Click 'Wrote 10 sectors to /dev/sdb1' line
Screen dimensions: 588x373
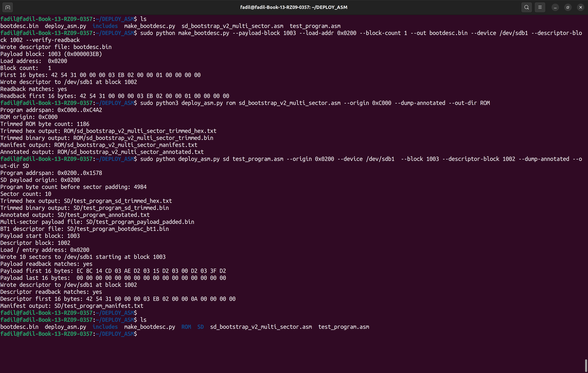tap(83, 257)
